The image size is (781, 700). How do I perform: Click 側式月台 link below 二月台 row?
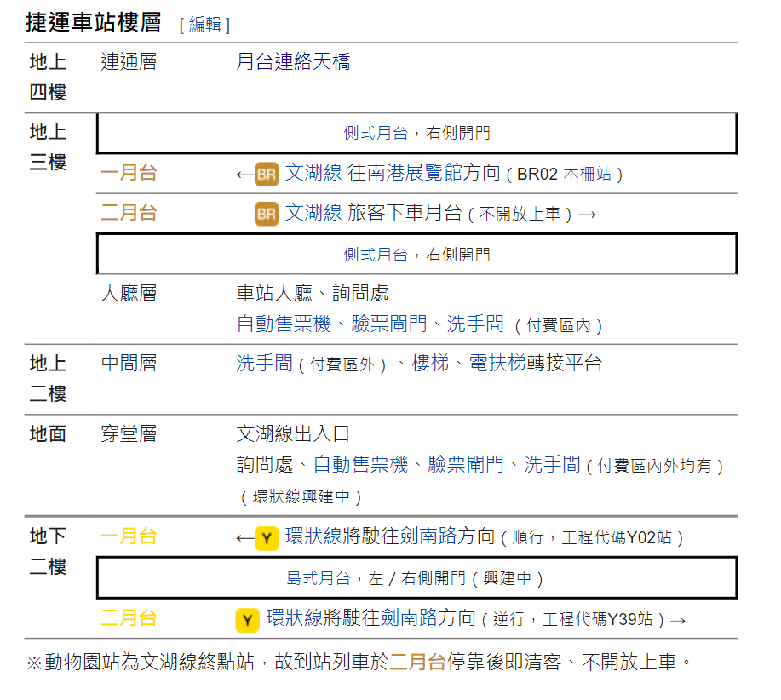[376, 255]
